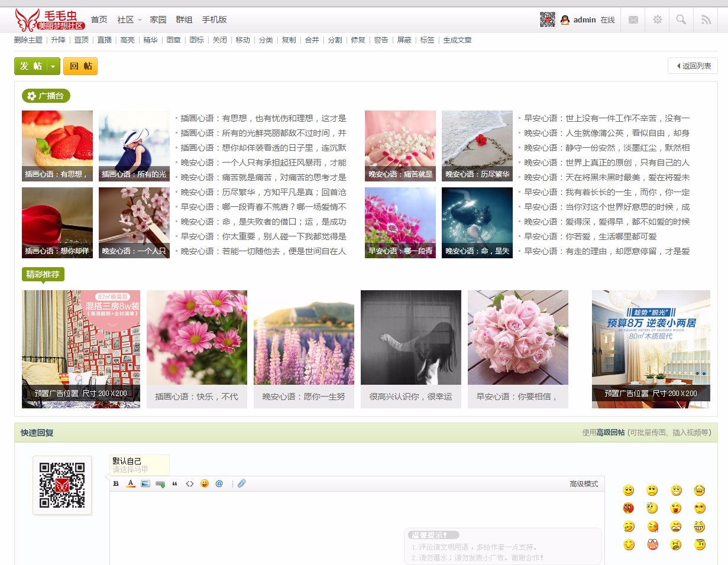Click the 精彩推荐 section label
Screen dimensions: 728x565
click(43, 274)
